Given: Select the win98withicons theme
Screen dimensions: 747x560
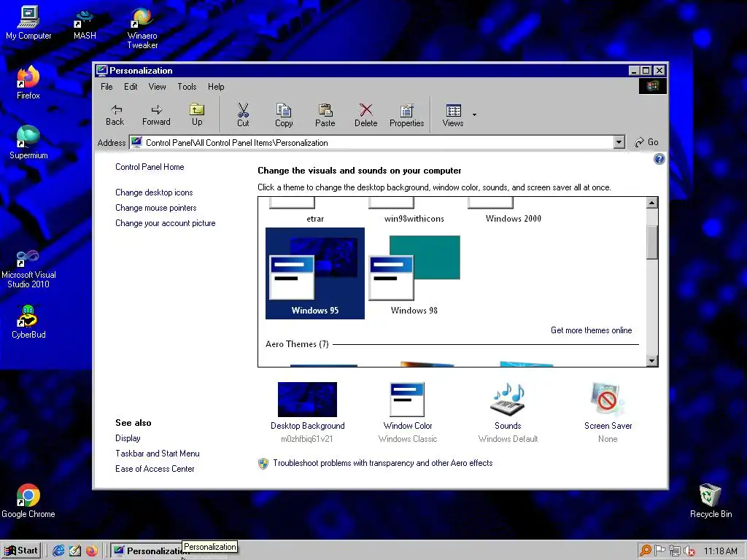Looking at the screenshot, I should (414, 211).
